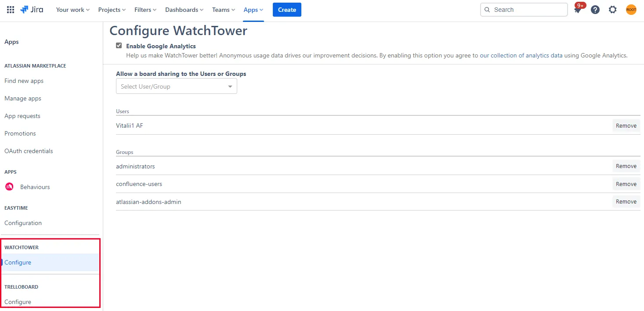Image resolution: width=644 pixels, height=311 pixels.
Task: Click the Behaviours app icon
Action: [x=9, y=187]
